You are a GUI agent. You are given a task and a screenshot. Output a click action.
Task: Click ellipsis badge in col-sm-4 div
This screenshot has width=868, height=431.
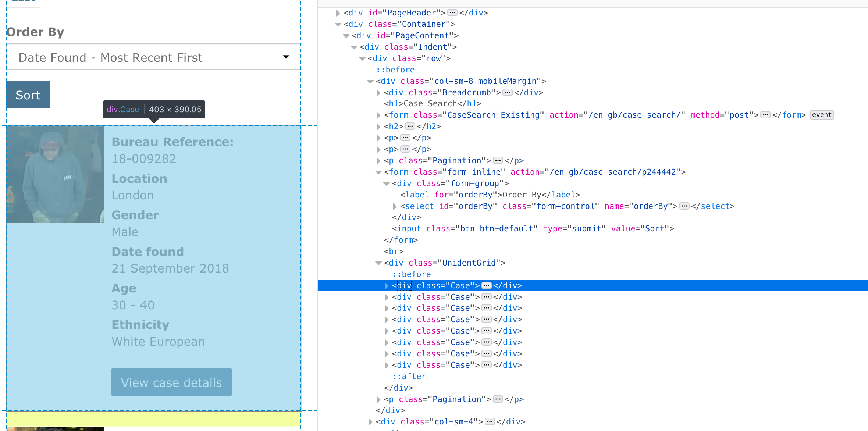[x=490, y=422]
